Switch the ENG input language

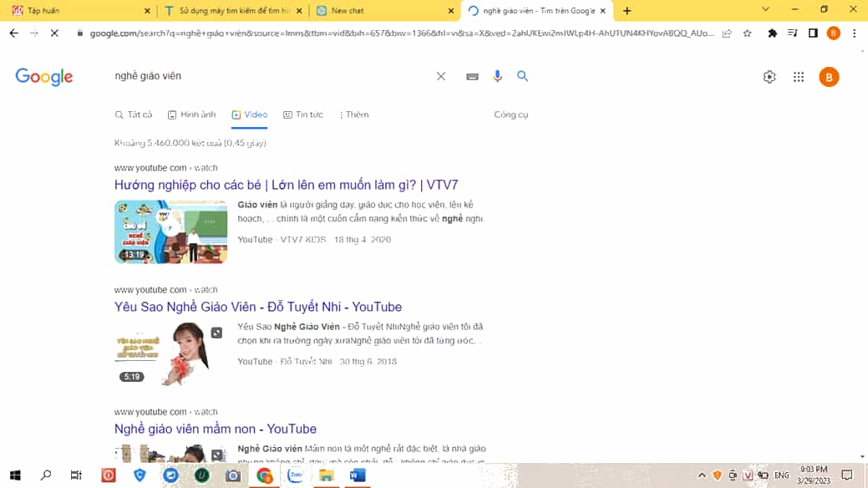[x=782, y=475]
